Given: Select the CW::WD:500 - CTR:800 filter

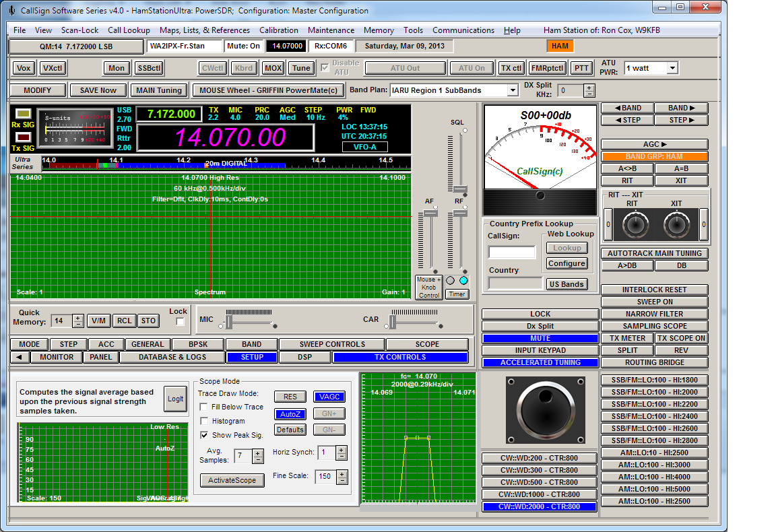Looking at the screenshot, I should point(539,483).
